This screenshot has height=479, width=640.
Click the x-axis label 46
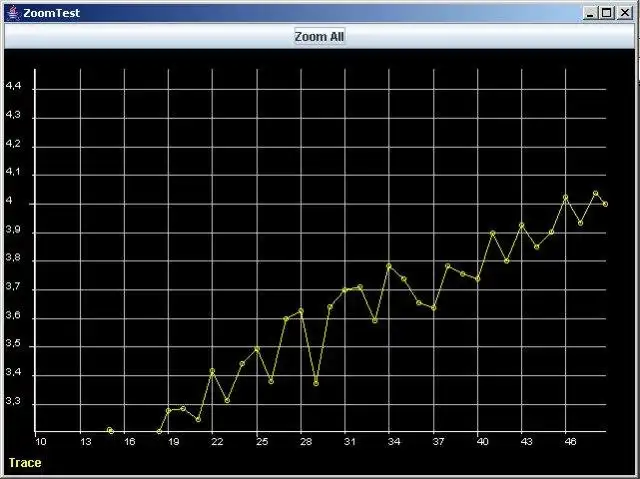pos(570,441)
